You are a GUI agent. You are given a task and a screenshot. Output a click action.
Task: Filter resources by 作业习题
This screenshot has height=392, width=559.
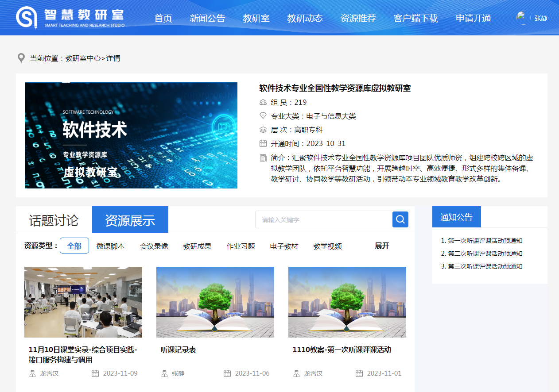241,246
